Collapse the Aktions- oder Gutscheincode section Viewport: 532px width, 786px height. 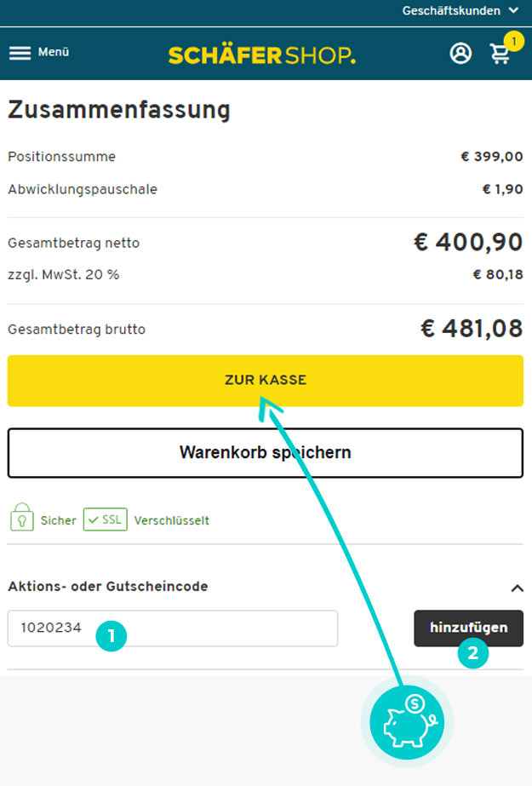[517, 588]
